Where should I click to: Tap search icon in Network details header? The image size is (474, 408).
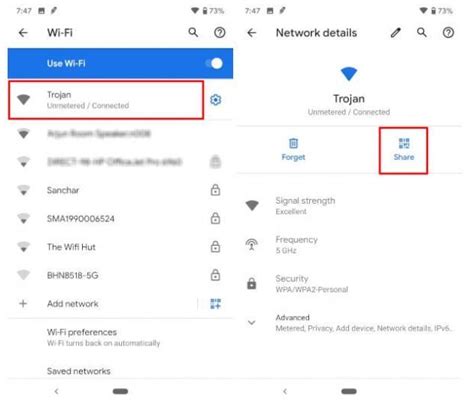422,32
